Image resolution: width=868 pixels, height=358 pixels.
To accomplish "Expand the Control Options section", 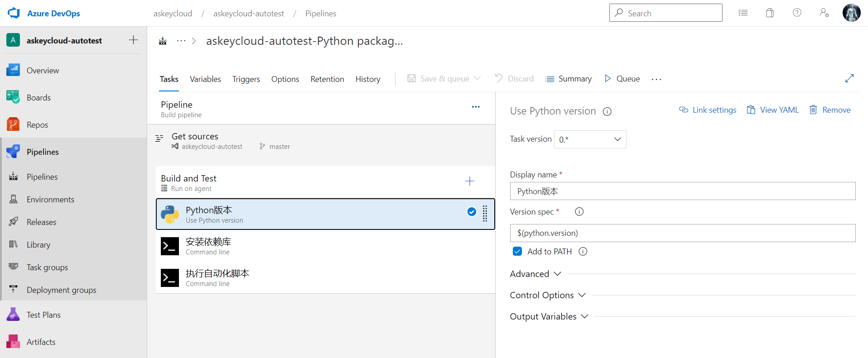I will tap(548, 295).
